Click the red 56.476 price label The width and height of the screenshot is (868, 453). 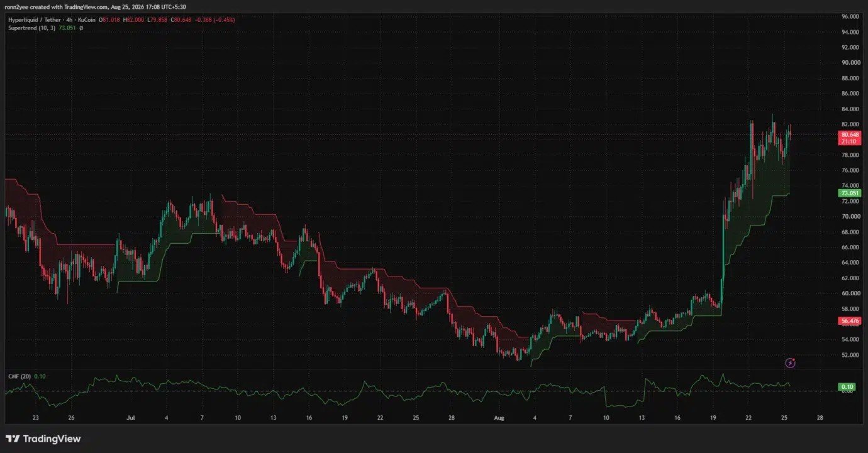(x=850, y=320)
